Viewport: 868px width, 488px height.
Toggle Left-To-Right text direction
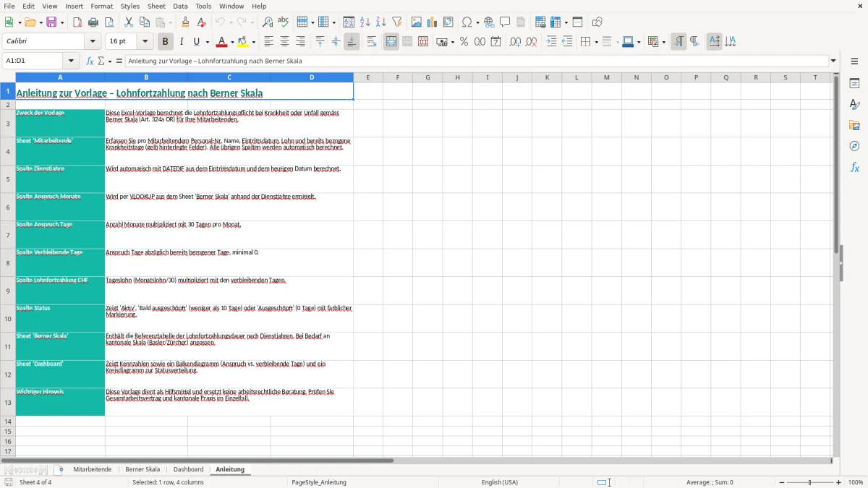[678, 42]
